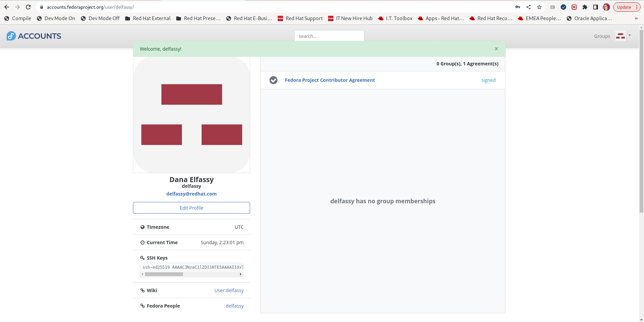Image resolution: width=644 pixels, height=322 pixels.
Task: Open the I.T. Toolbox bookmark
Action: point(395,18)
